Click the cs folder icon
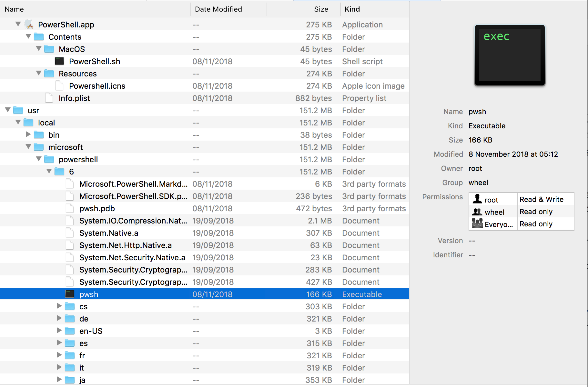Screen dimensions: 588x387 (x=70, y=306)
